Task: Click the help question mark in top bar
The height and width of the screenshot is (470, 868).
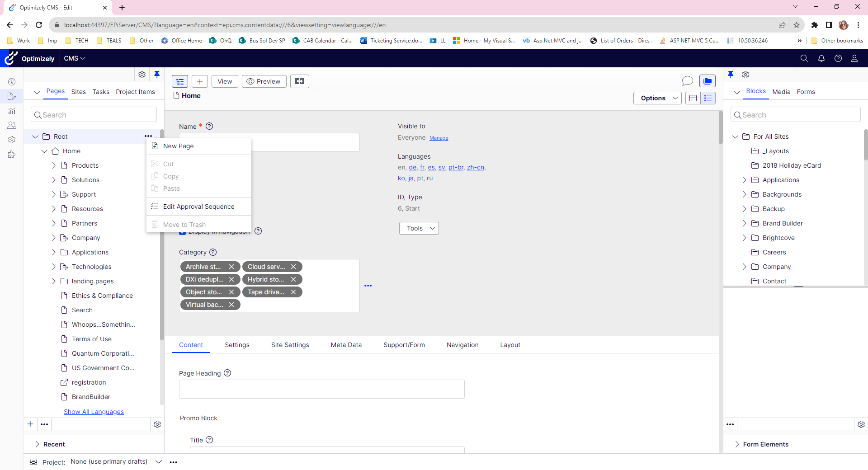Action: tap(838, 58)
